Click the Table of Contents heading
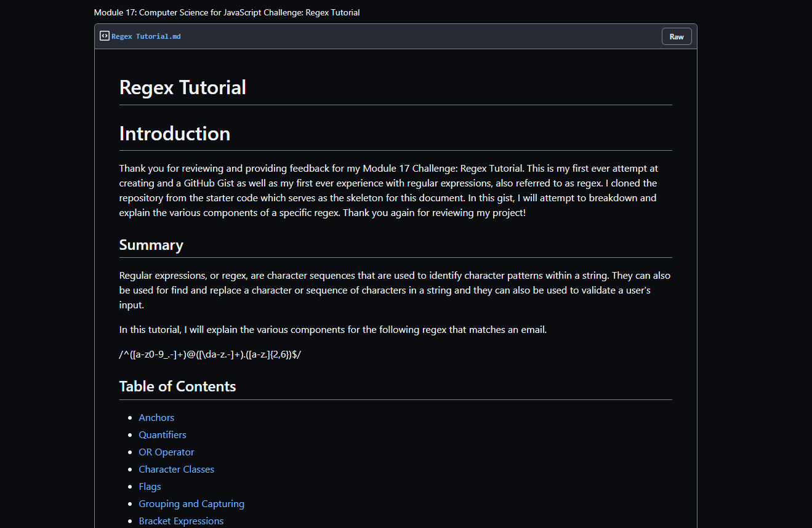812x528 pixels. 177,386
